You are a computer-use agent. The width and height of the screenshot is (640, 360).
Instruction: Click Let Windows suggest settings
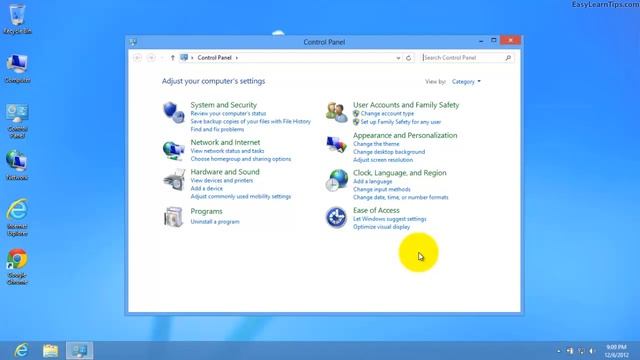coord(390,219)
